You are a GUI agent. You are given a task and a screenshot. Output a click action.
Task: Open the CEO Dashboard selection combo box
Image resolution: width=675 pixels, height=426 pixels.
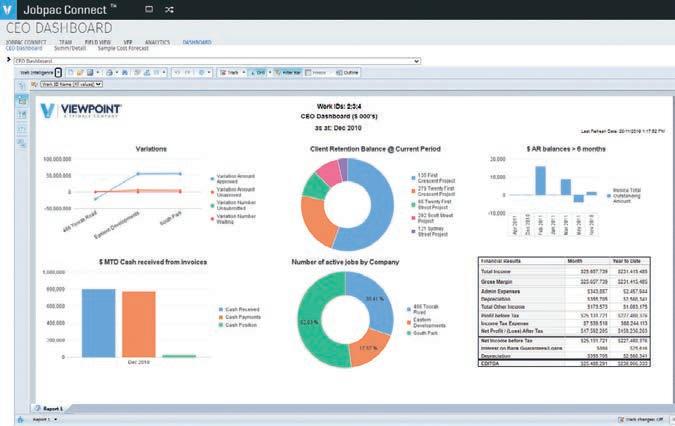tap(217, 61)
